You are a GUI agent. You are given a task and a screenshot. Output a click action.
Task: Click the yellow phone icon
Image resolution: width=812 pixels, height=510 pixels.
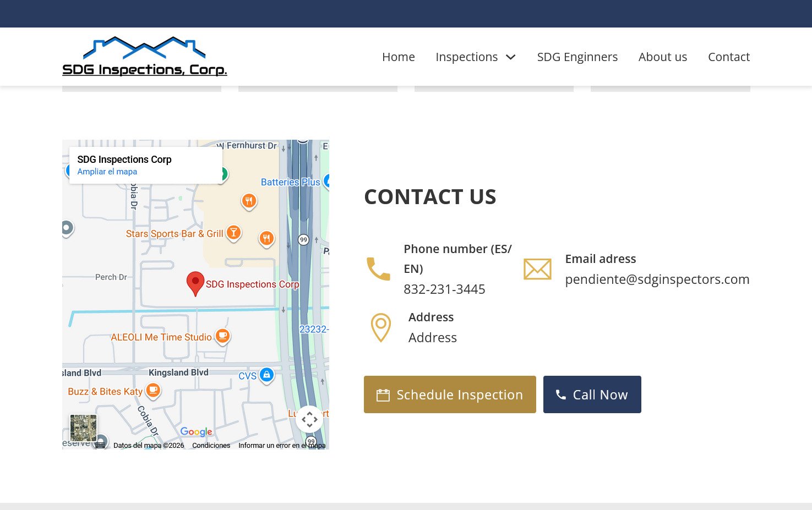[378, 269]
